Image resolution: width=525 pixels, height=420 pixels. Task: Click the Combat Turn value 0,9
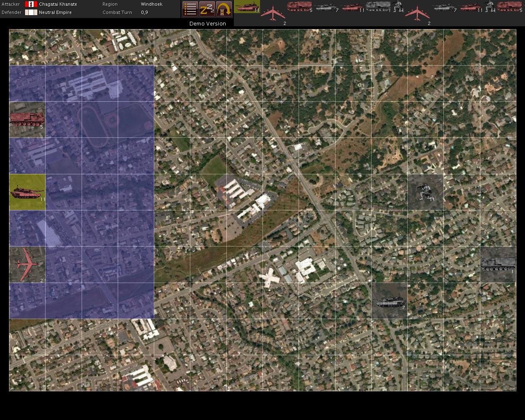click(x=144, y=12)
